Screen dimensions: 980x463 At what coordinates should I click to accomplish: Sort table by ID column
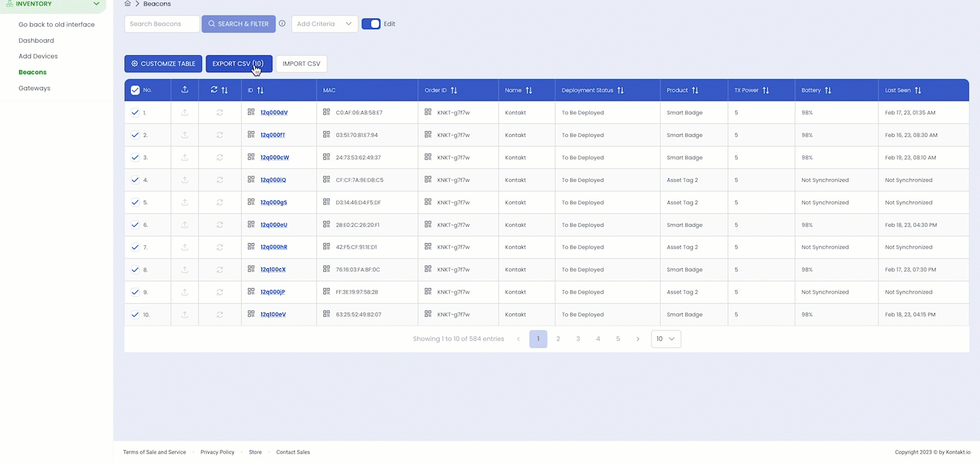pos(260,90)
